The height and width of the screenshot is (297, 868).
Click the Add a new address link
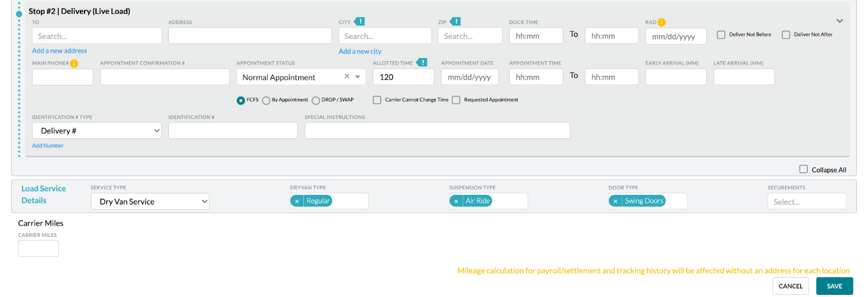pos(60,50)
